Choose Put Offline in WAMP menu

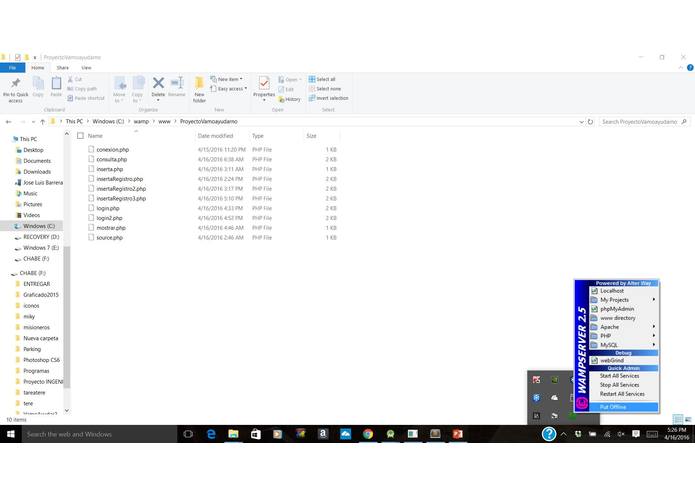point(624,407)
